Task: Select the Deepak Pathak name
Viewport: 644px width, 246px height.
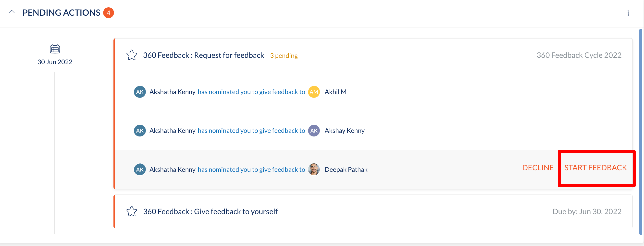Action: point(346,169)
